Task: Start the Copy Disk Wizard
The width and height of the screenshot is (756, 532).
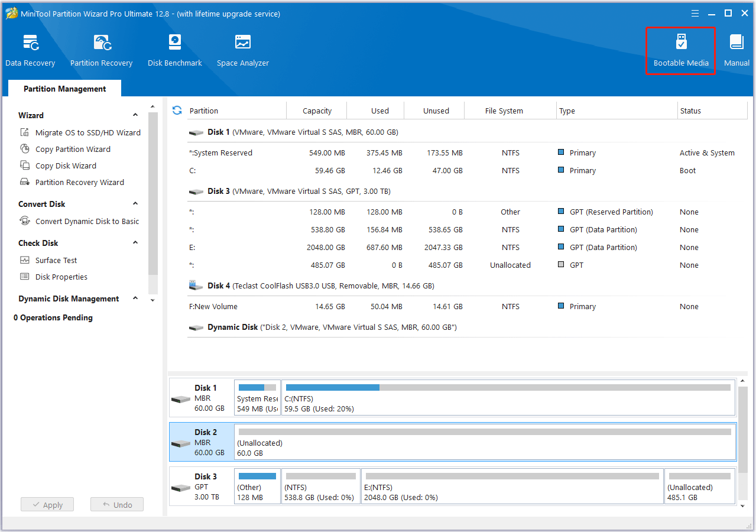Action: (66, 166)
